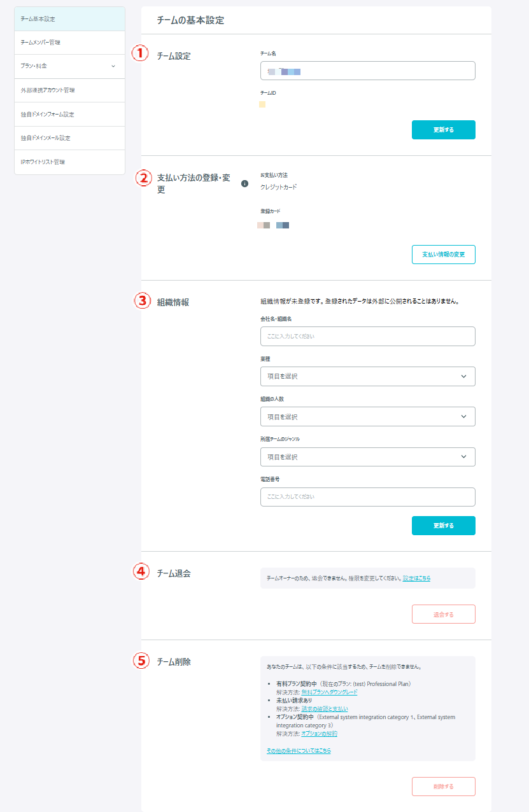Open the 組織の人数 dropdown
This screenshot has width=529, height=812.
point(367,417)
